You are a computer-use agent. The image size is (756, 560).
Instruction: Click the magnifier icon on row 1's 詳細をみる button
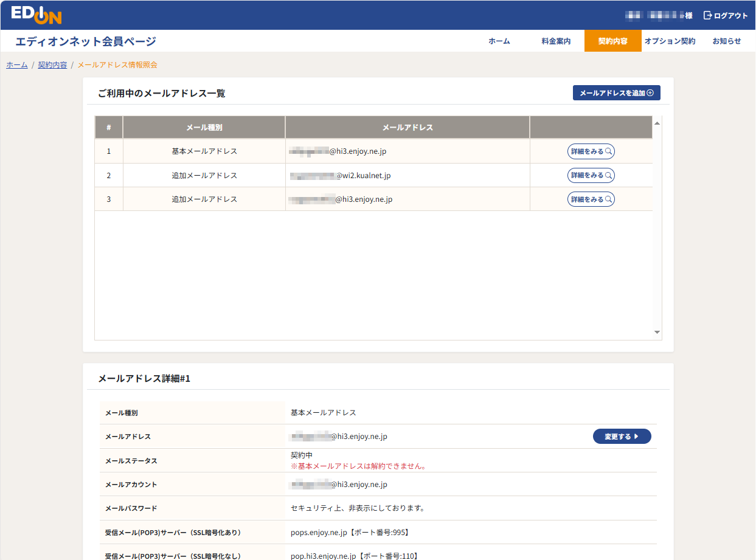(x=608, y=151)
